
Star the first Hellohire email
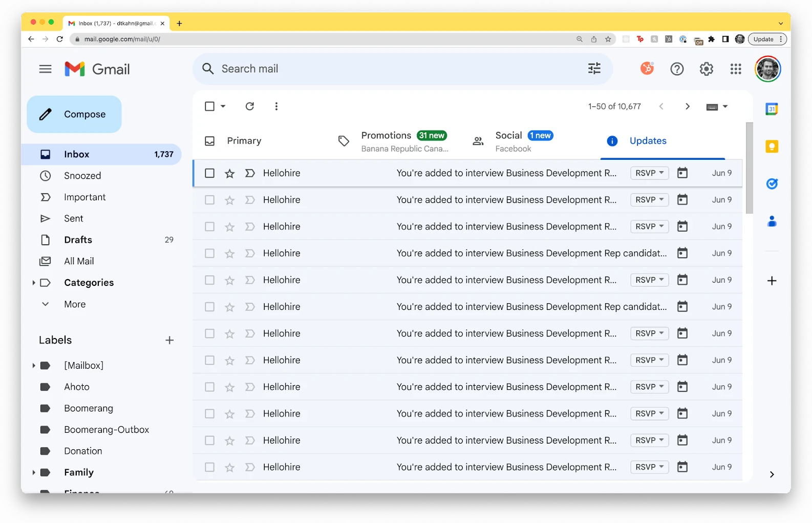click(x=229, y=174)
